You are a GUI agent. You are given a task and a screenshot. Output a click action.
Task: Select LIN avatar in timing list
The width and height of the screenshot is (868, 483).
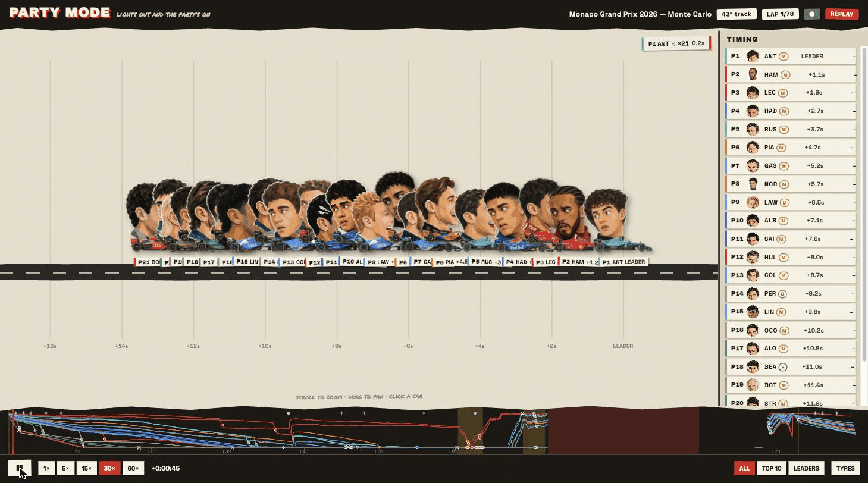[x=753, y=312]
